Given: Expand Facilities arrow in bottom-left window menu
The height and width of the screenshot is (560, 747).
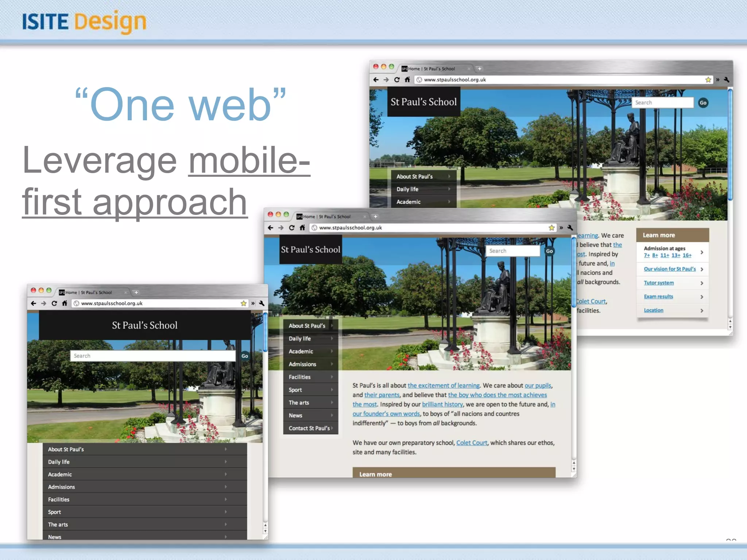Looking at the screenshot, I should pos(226,499).
